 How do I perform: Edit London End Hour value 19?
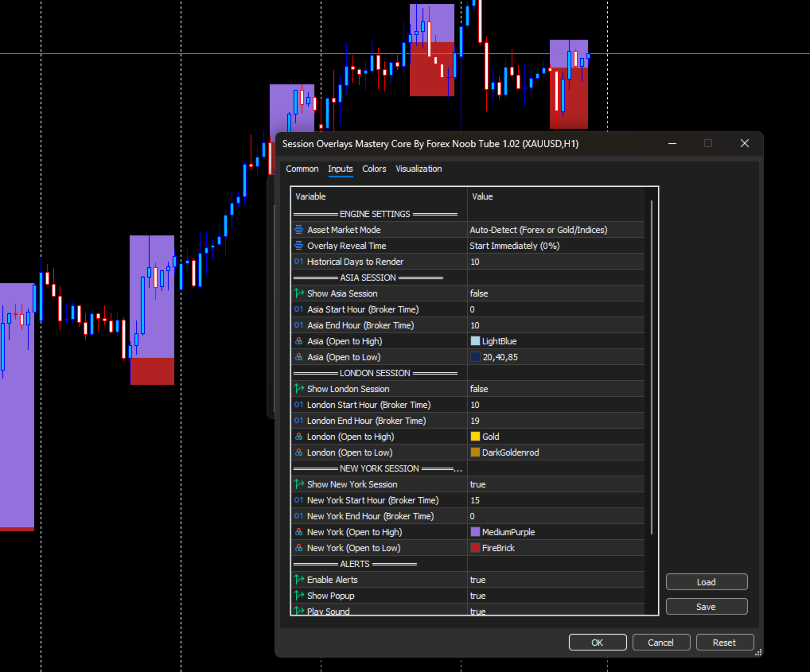click(x=556, y=421)
